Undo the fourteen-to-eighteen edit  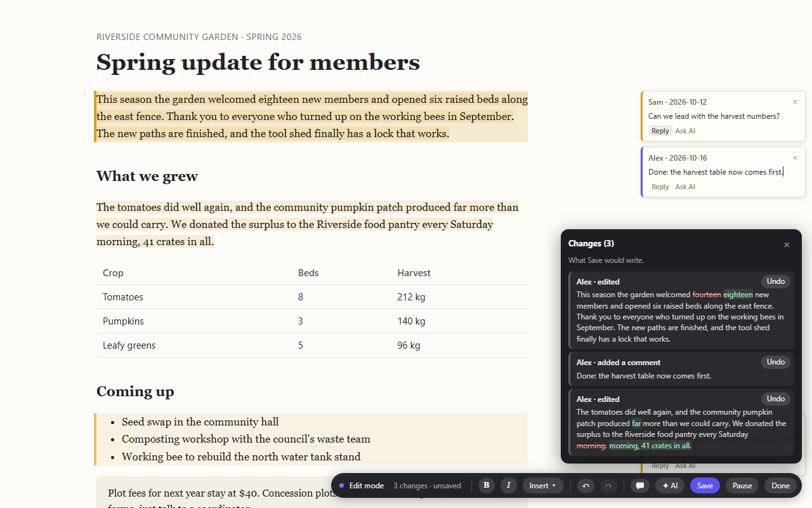pyautogui.click(x=776, y=281)
